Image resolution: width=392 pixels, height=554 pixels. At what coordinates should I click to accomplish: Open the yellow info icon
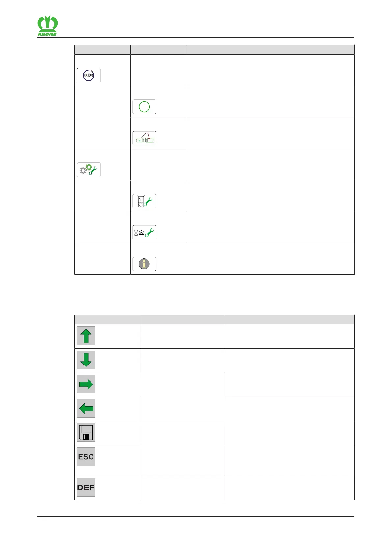click(144, 264)
